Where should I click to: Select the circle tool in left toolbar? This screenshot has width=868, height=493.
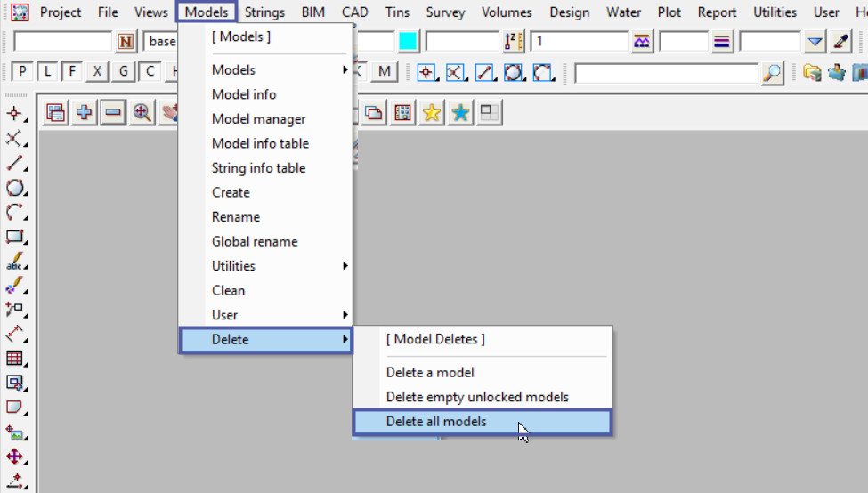point(14,188)
